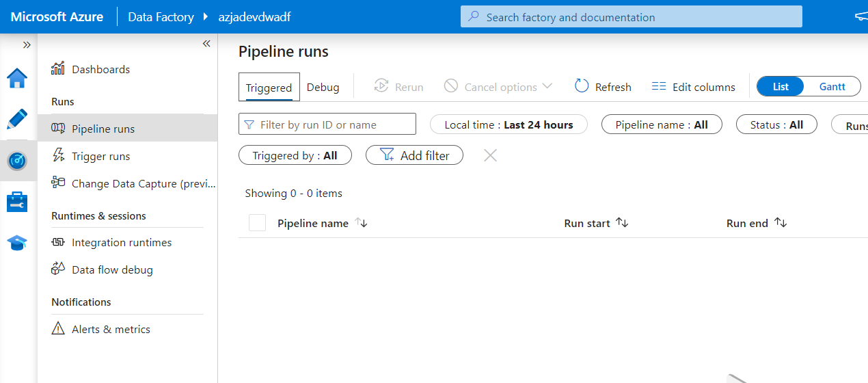
Task: Click the funnel icon in the filter box
Action: point(249,124)
